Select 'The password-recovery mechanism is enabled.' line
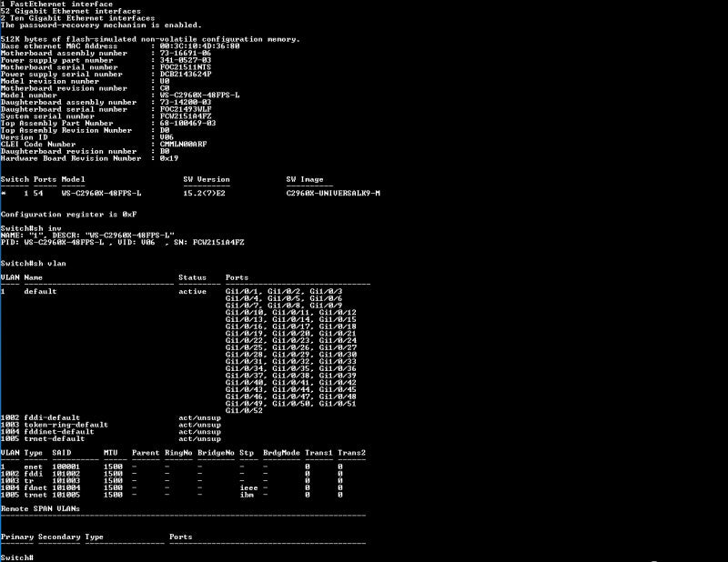This screenshot has height=562, width=728. pyautogui.click(x=101, y=25)
